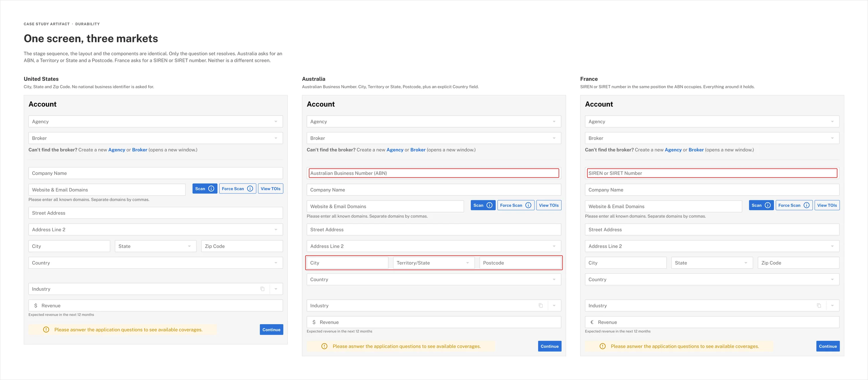
Task: Click the warning icon in the Australia coverage notice
Action: tap(324, 346)
